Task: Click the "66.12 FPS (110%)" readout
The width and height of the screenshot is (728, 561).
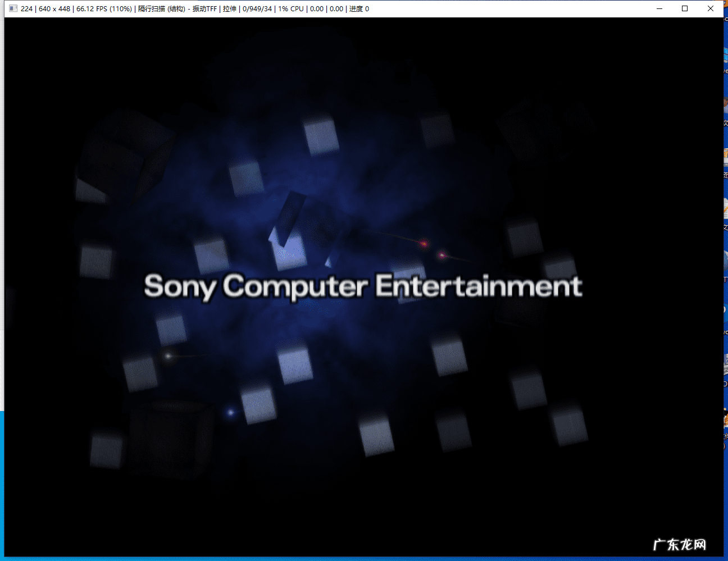Action: pos(104,9)
